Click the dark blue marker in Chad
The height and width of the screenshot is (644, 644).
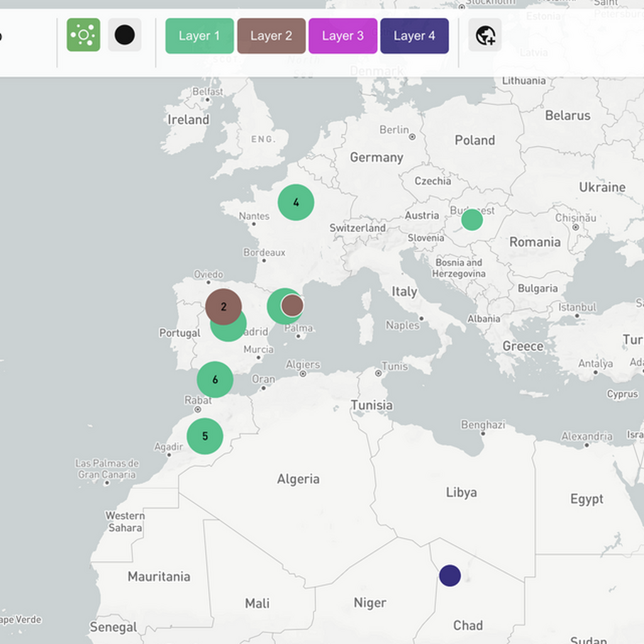[450, 575]
